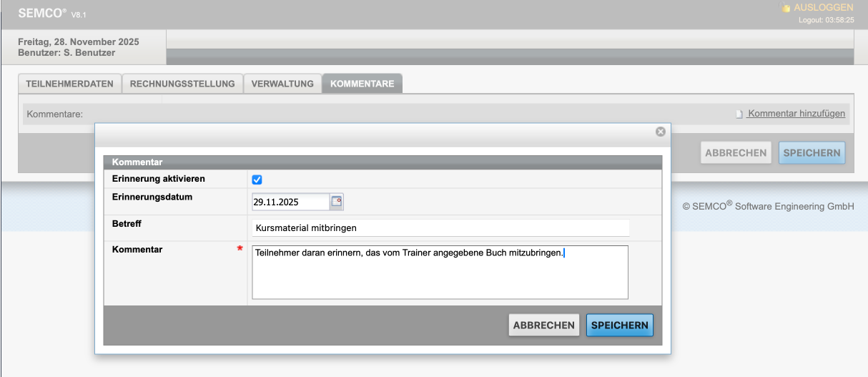Uncheck the Erinnerung aktivieren checkbox
This screenshot has width=868, height=377.
(257, 180)
